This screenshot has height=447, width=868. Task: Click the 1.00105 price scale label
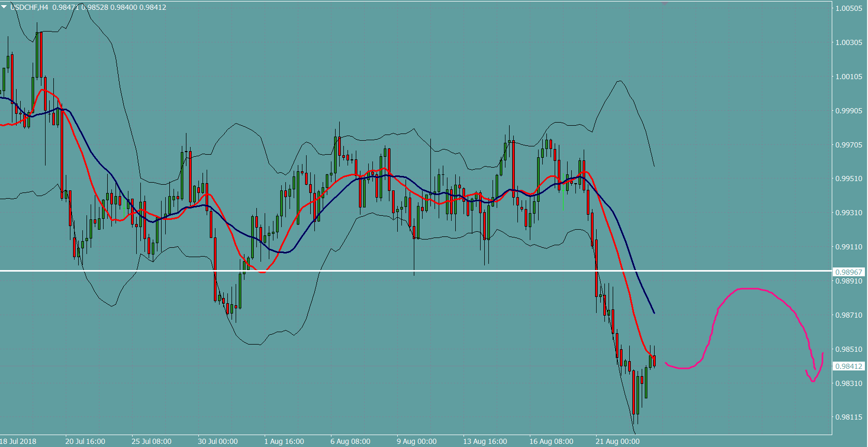tap(849, 77)
